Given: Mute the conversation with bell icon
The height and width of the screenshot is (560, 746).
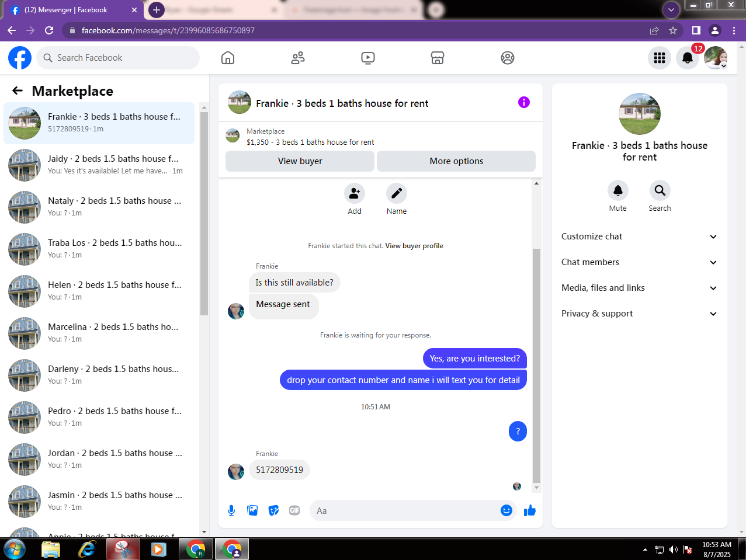Looking at the screenshot, I should [618, 190].
